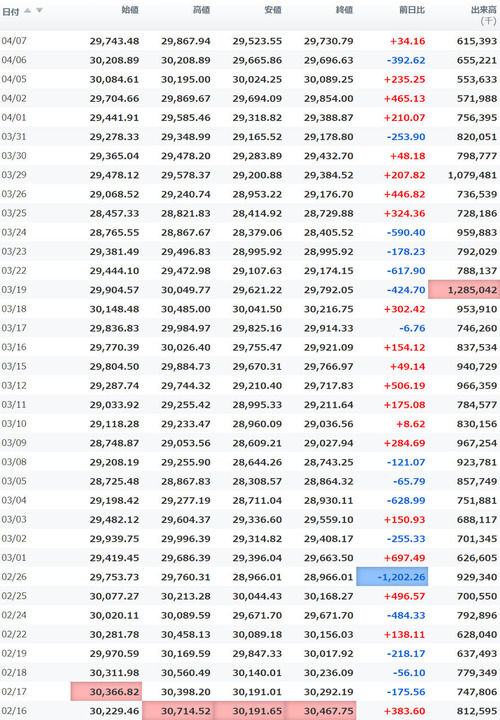Viewport: 500px width, 720px height.
Task: Select the 03/19 date cell
Action: tap(14, 290)
